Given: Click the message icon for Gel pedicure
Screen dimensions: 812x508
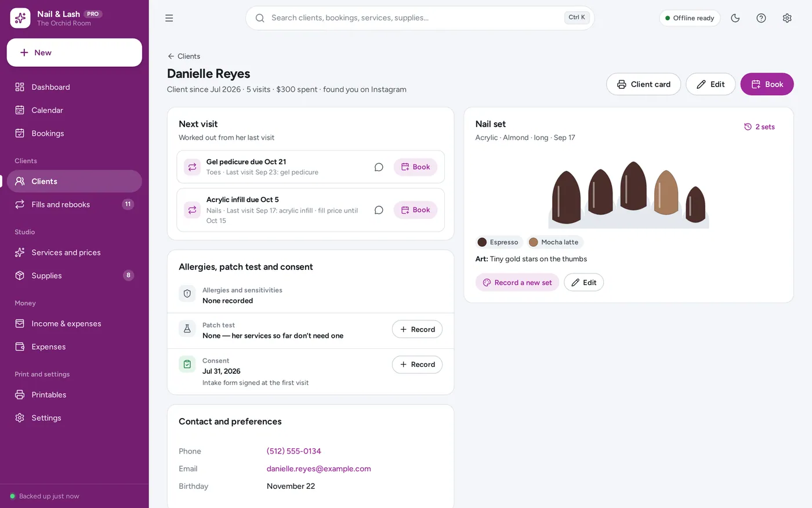Looking at the screenshot, I should coord(379,167).
